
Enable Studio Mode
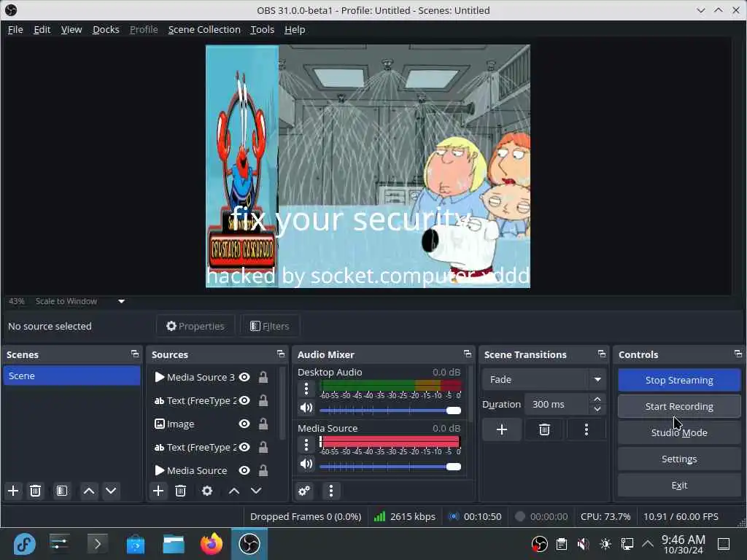pyautogui.click(x=679, y=432)
